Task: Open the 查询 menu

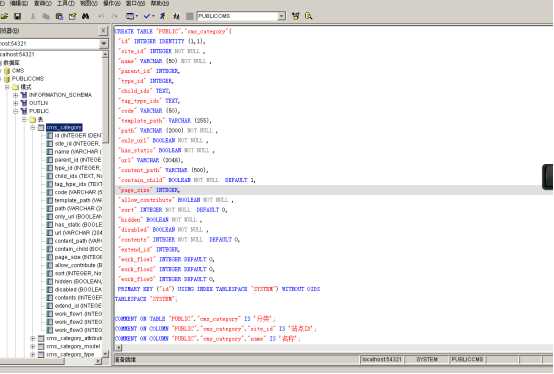Action: tap(43, 3)
